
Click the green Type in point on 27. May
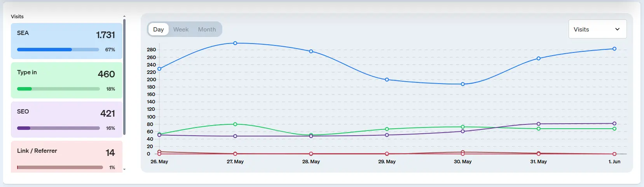point(235,124)
